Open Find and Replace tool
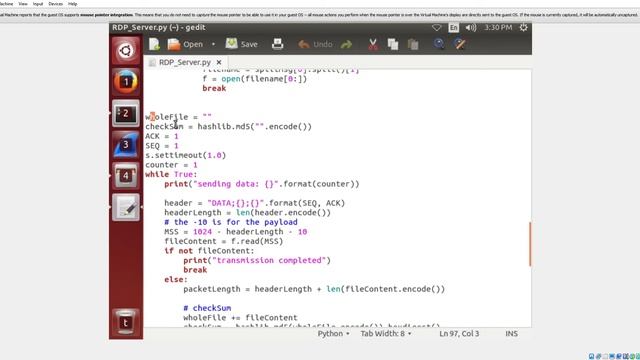This screenshot has width=640, height=360. (x=460, y=44)
